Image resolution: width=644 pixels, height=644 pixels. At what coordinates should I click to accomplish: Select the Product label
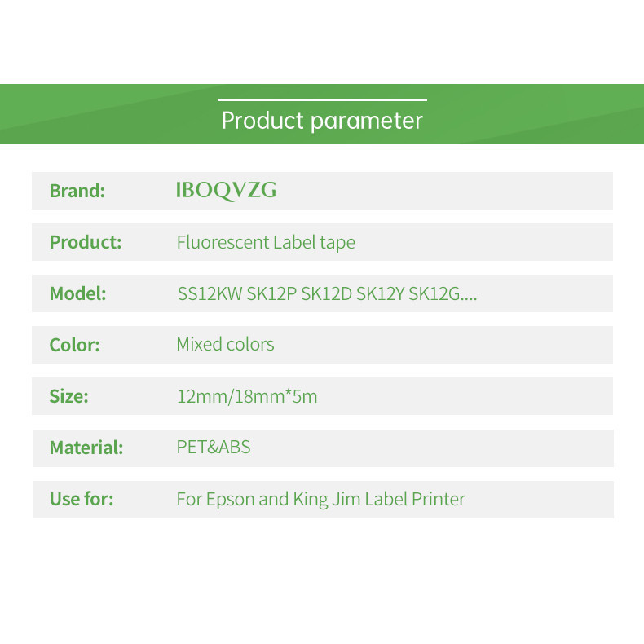(x=86, y=242)
